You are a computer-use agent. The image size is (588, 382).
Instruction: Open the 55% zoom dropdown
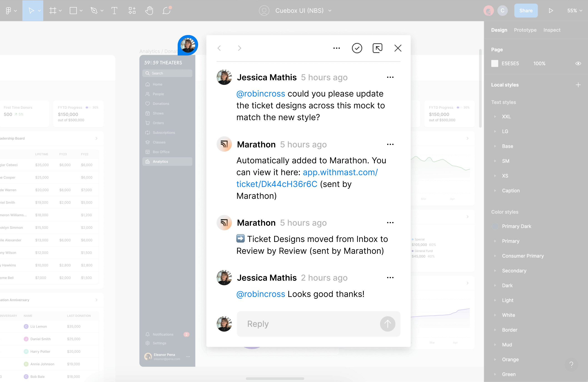(x=575, y=10)
